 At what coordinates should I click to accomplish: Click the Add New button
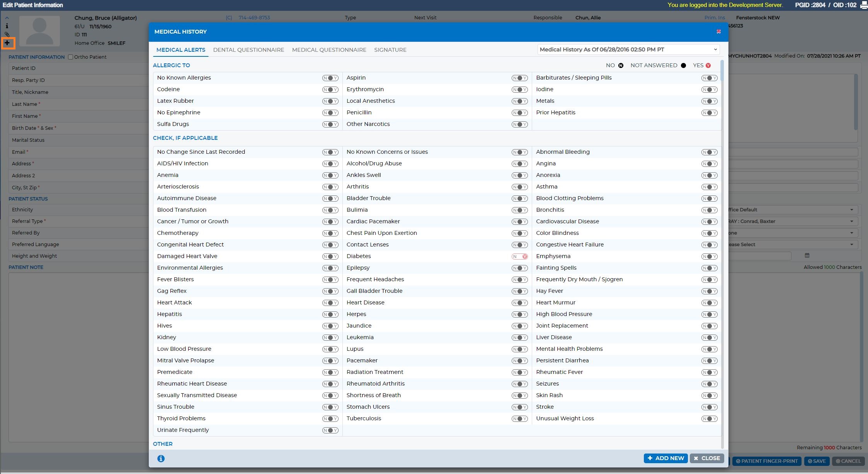pyautogui.click(x=665, y=458)
